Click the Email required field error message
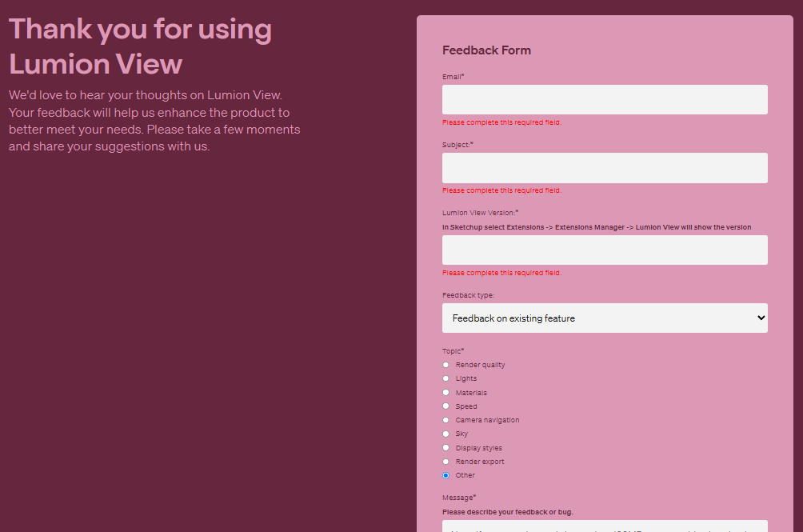The image size is (803, 532). click(x=501, y=122)
